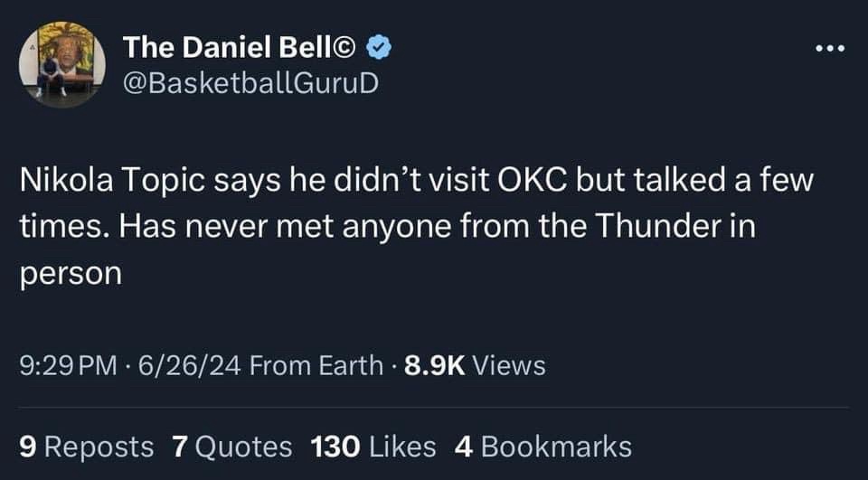Click the copyright symbol after Bell
Screen dimensions: 868x480
pos(352,47)
